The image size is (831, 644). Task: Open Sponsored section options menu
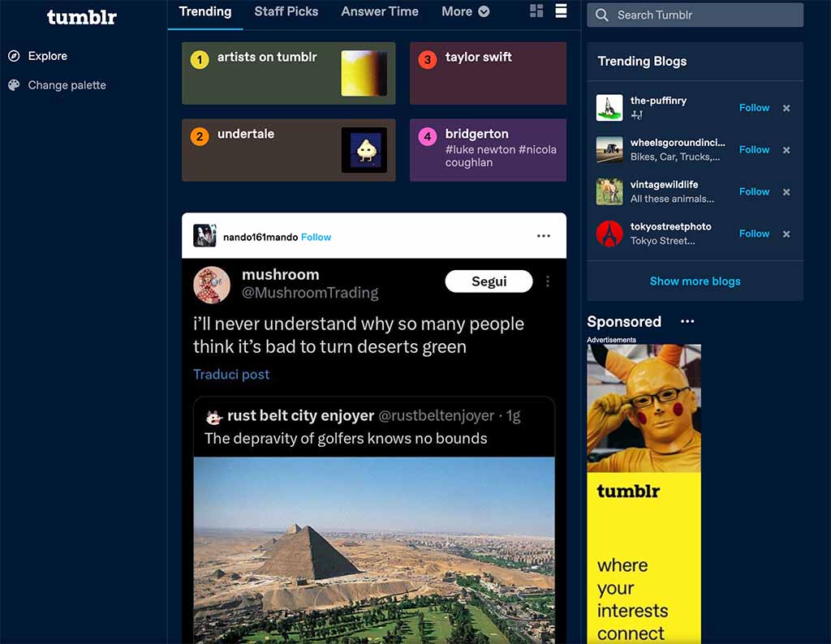click(x=687, y=321)
